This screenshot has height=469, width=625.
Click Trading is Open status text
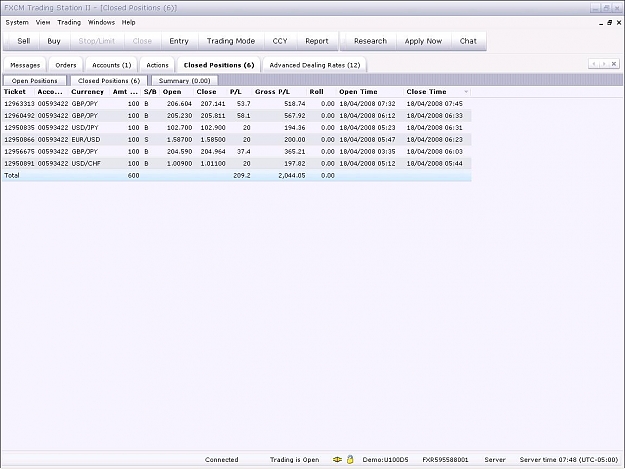tap(295, 459)
